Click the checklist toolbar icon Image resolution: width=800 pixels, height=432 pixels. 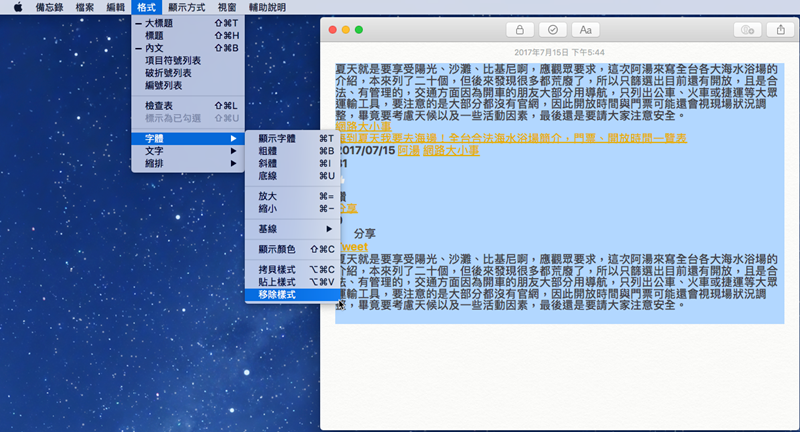(553, 30)
